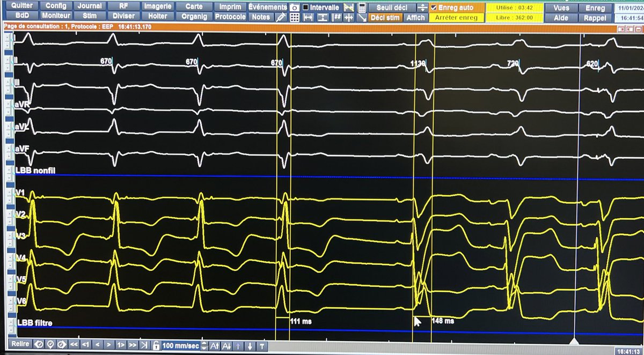Select the 'LBB filtre' channel label
Viewport: 644px width, 355px height.
[x=35, y=323]
